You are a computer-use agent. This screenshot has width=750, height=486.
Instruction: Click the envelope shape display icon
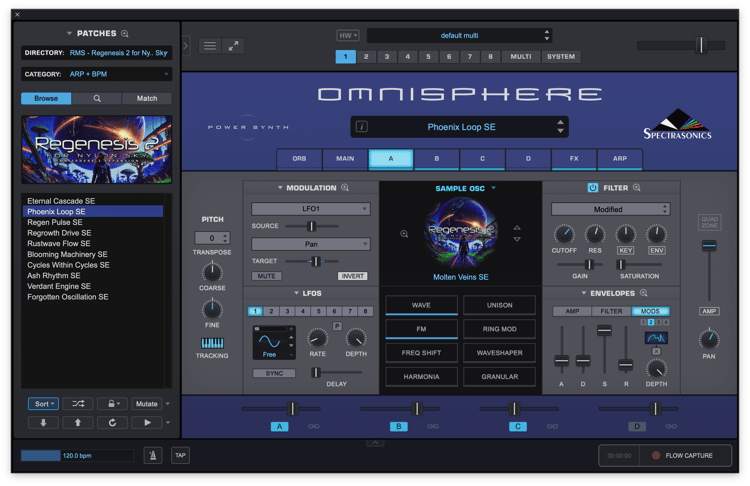click(x=656, y=338)
